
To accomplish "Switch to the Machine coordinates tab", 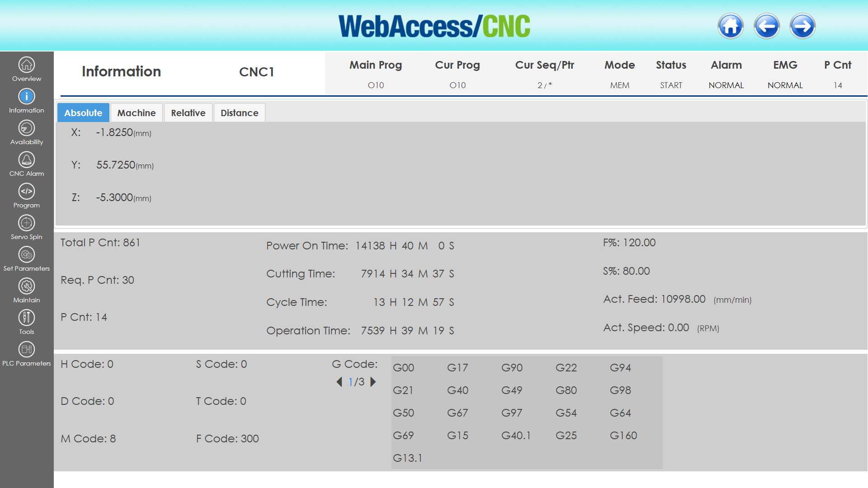I will coord(137,113).
